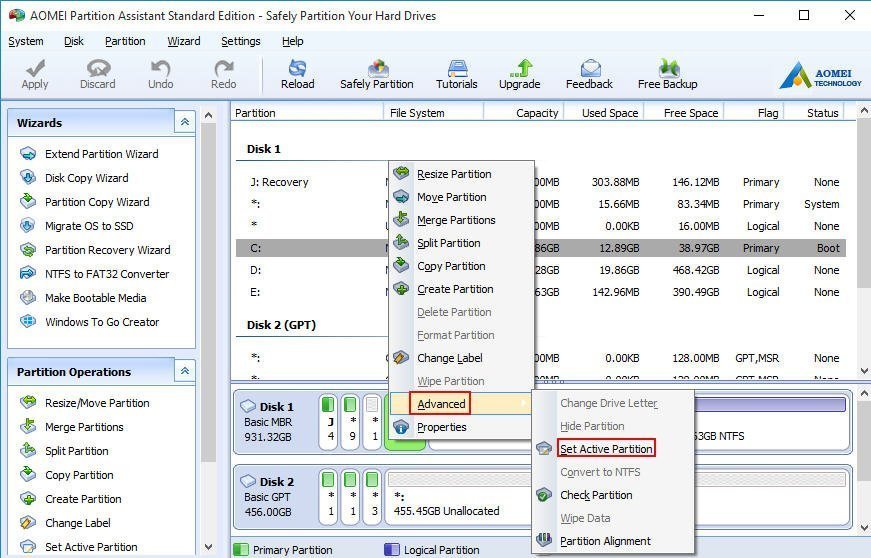Choose Copy Partition in the context menu
This screenshot has width=871, height=558.
click(x=461, y=266)
